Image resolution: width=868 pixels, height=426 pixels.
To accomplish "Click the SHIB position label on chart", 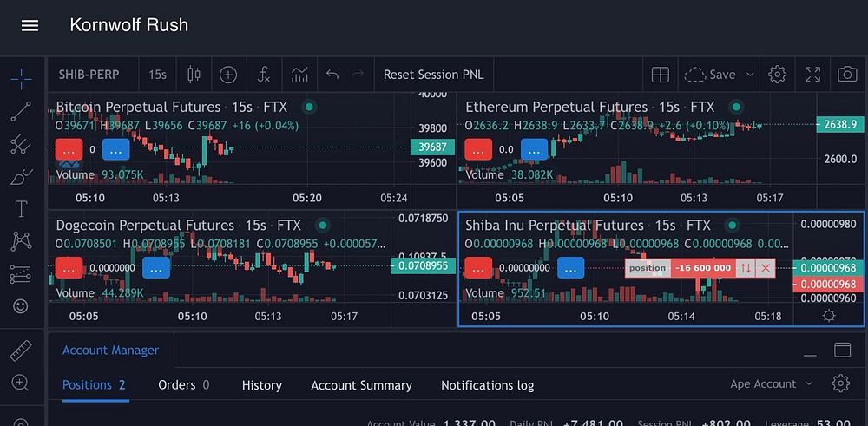I will [648, 268].
